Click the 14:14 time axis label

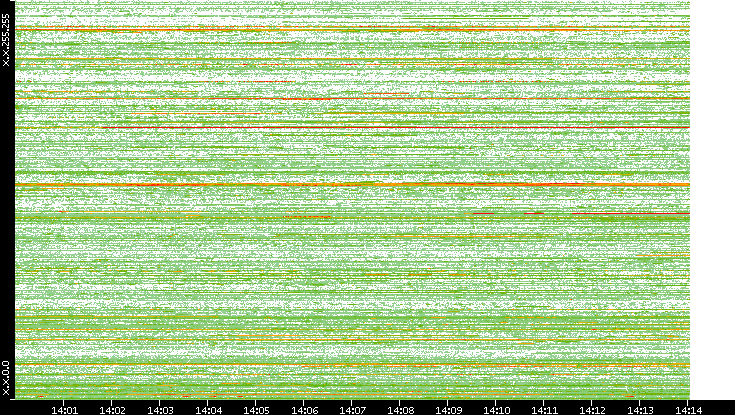click(688, 410)
